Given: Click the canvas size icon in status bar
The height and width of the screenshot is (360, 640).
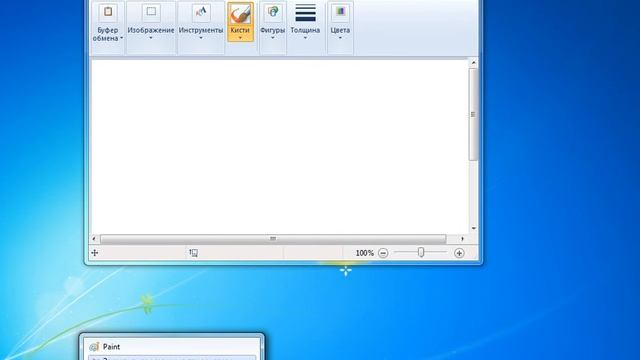Looking at the screenshot, I should click(193, 253).
